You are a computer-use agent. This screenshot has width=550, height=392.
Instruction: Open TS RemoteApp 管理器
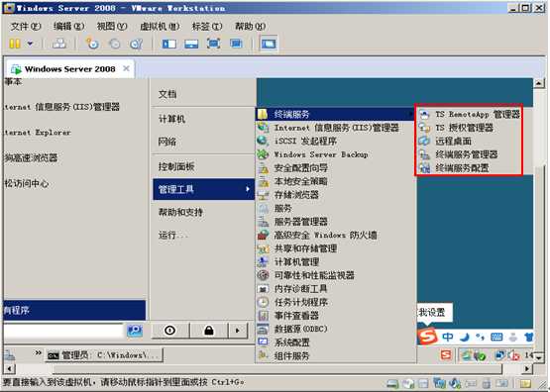tap(469, 114)
